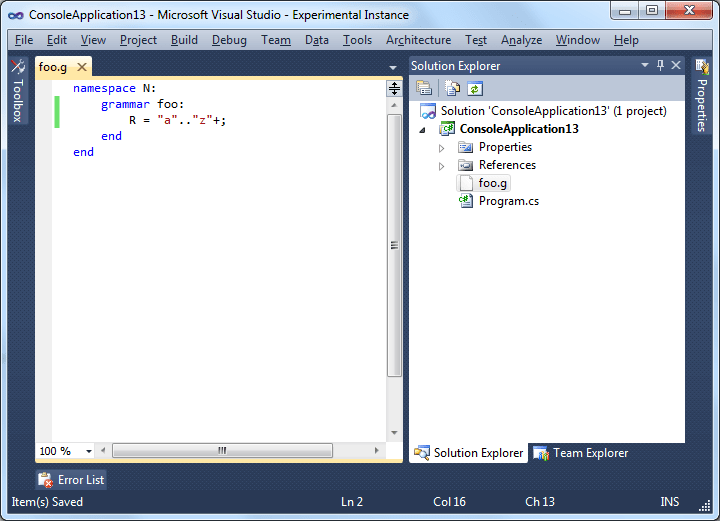Viewport: 720px width, 521px height.
Task: Open the Edit menu
Action: pos(57,40)
